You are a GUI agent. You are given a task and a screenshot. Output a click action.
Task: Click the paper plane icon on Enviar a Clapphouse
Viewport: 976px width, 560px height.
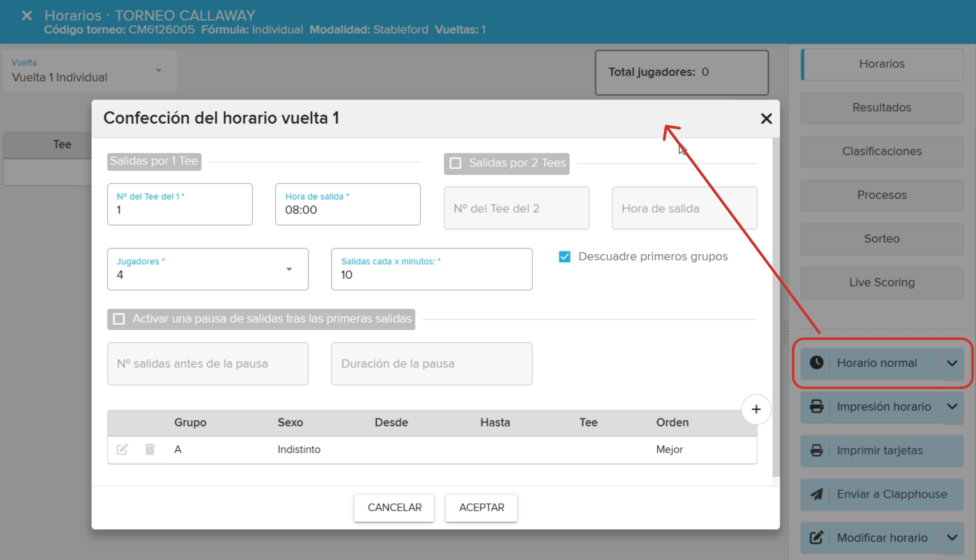pos(816,494)
